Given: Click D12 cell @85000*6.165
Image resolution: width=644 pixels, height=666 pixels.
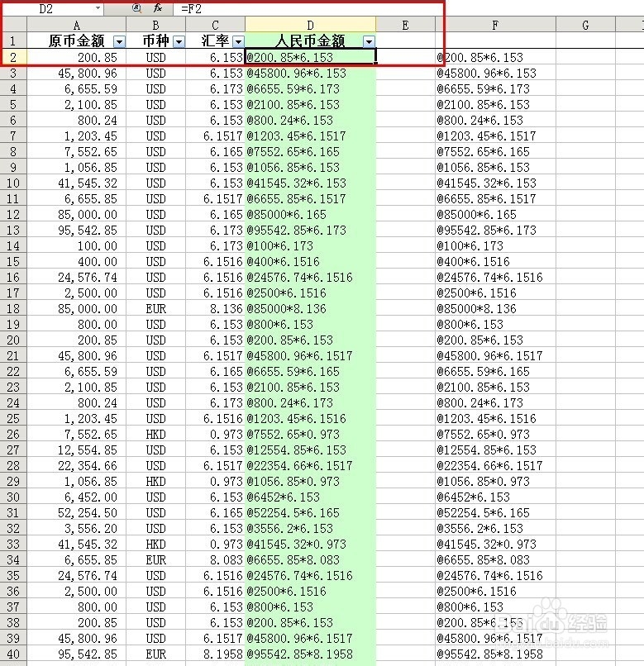Looking at the screenshot, I should click(x=310, y=215).
